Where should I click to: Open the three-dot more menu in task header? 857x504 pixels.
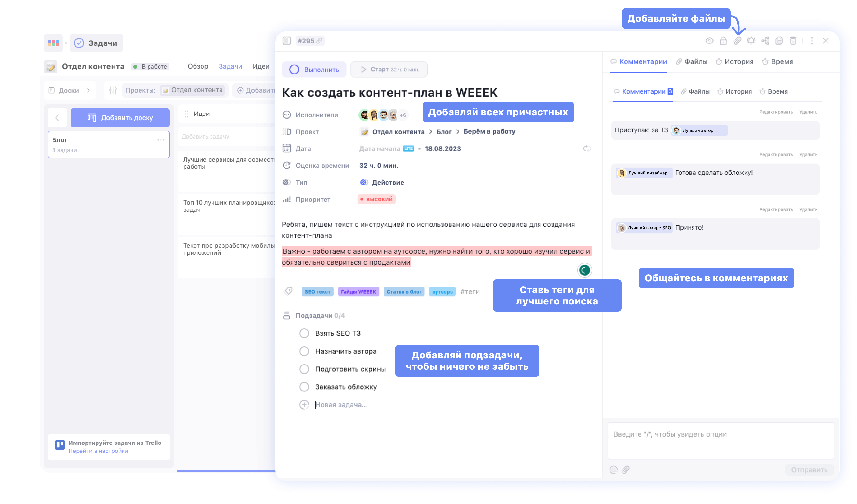[812, 41]
